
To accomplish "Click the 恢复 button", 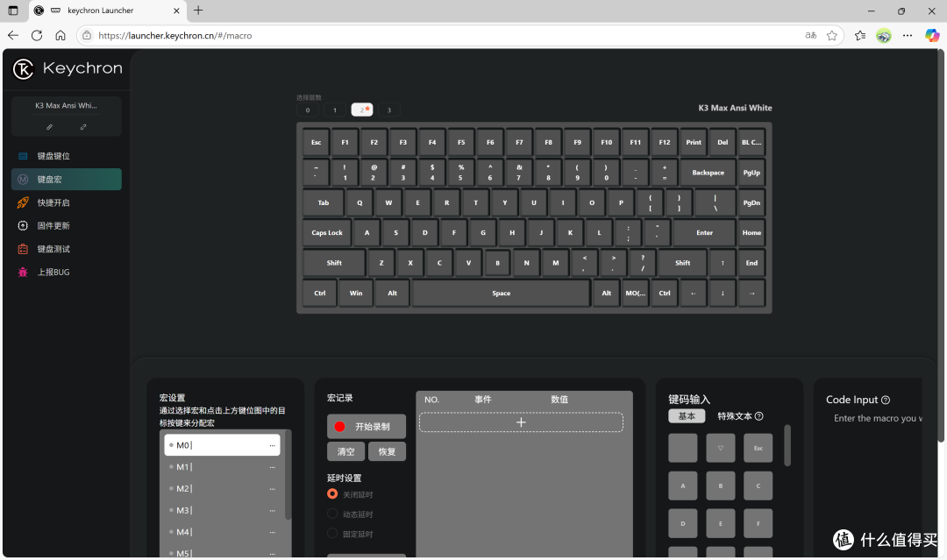I will point(387,451).
